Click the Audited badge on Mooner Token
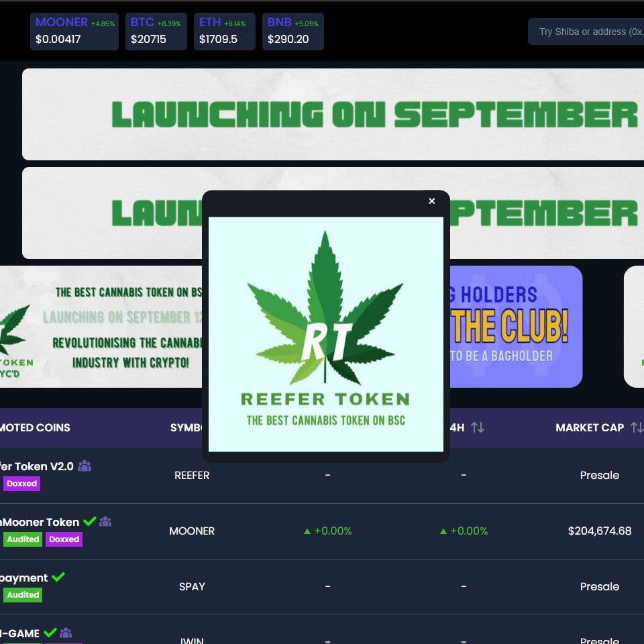Viewport: 644px width, 644px height. coord(23,539)
